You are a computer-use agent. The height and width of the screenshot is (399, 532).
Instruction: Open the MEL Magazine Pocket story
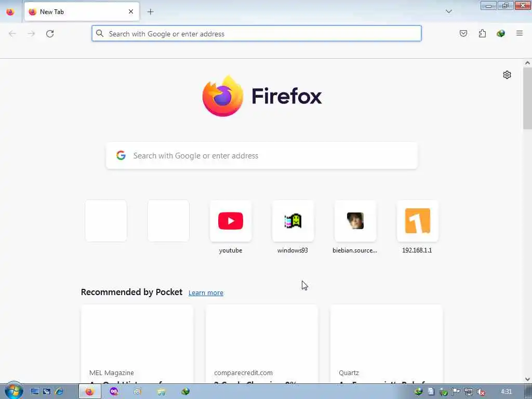click(137, 344)
